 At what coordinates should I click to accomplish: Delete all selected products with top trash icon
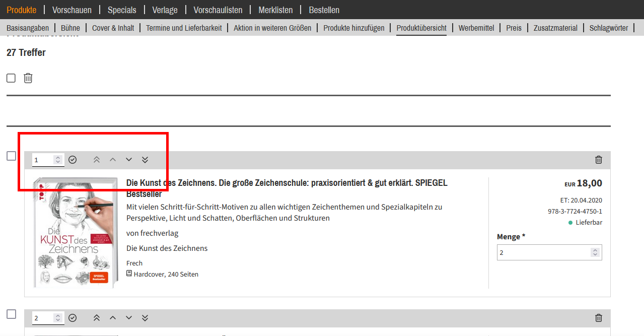click(28, 78)
